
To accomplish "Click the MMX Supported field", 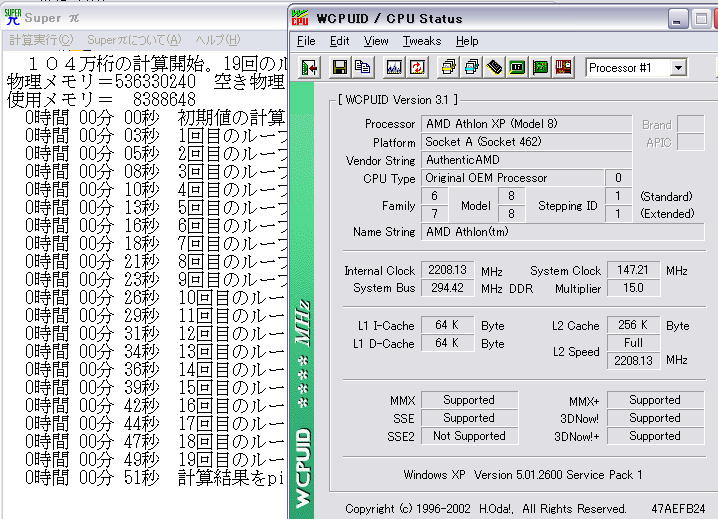I will pyautogui.click(x=469, y=400).
